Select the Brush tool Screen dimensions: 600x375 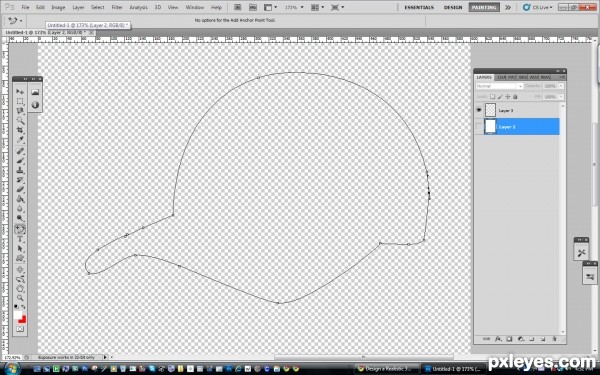(x=20, y=161)
